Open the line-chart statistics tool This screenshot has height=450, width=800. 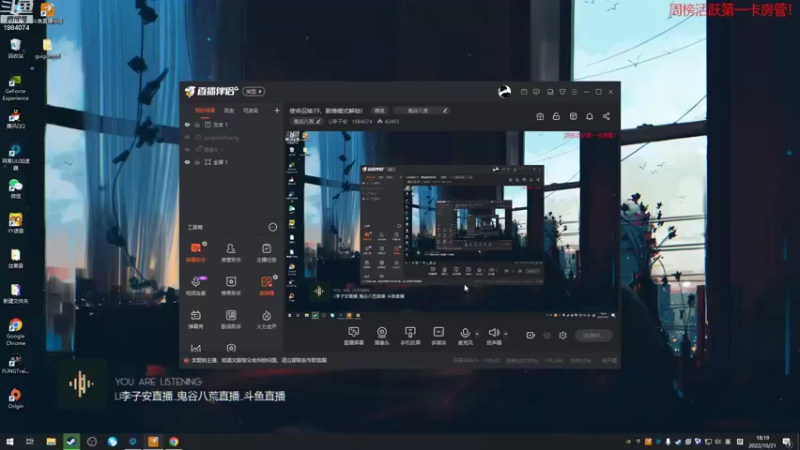tap(196, 348)
